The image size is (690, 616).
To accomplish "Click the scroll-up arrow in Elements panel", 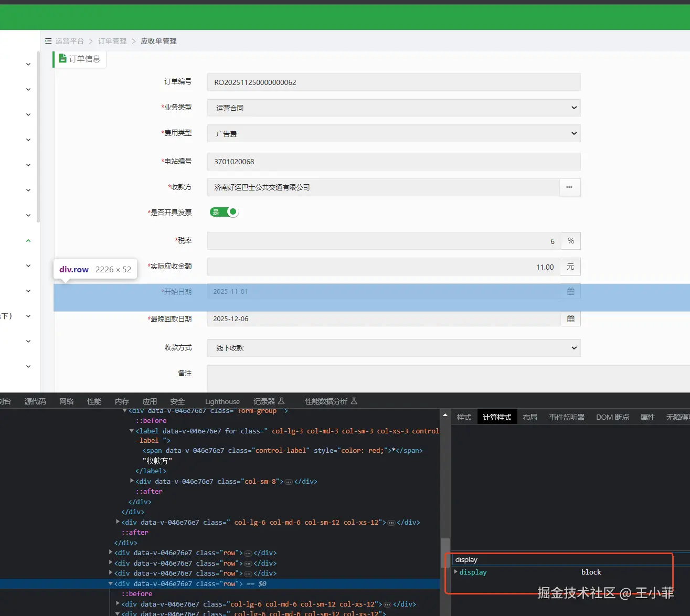I will [x=445, y=416].
